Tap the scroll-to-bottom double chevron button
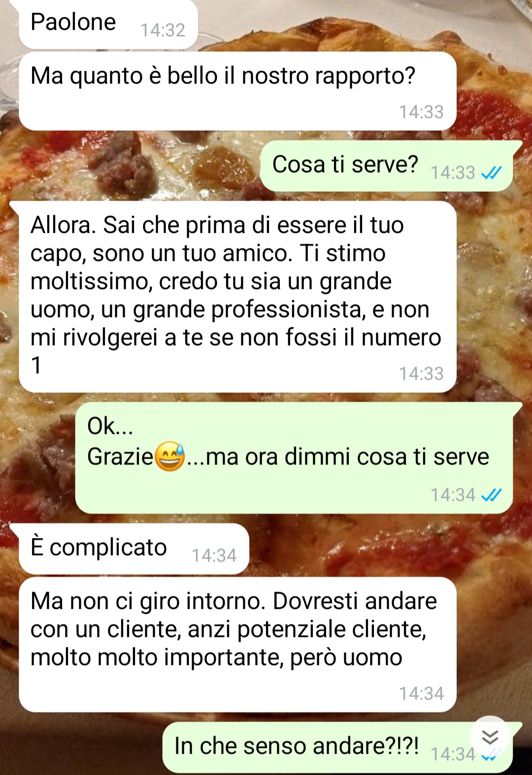Viewport: 532px width, 775px height. click(x=490, y=738)
